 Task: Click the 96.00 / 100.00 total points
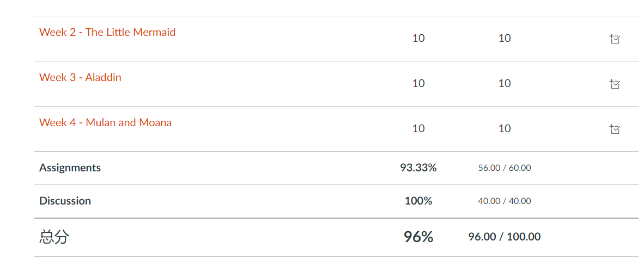[x=505, y=237]
